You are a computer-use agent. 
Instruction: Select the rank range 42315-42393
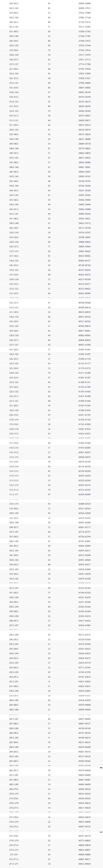[84, 490]
